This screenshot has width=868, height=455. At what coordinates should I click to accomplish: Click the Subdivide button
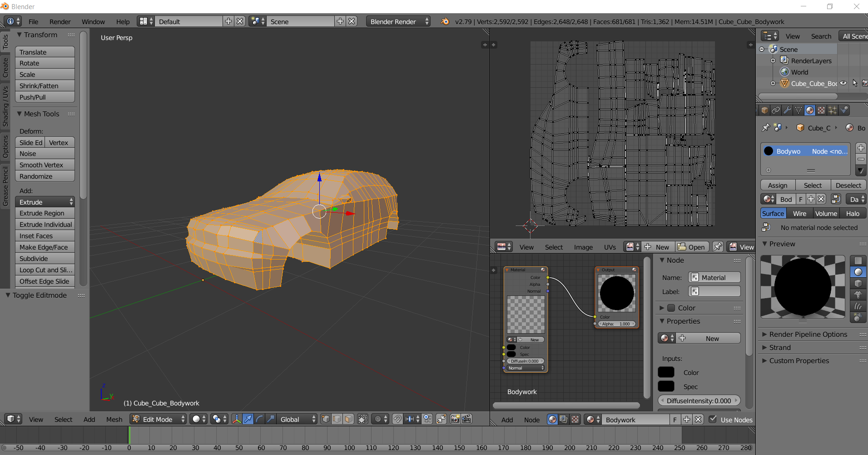click(x=45, y=259)
